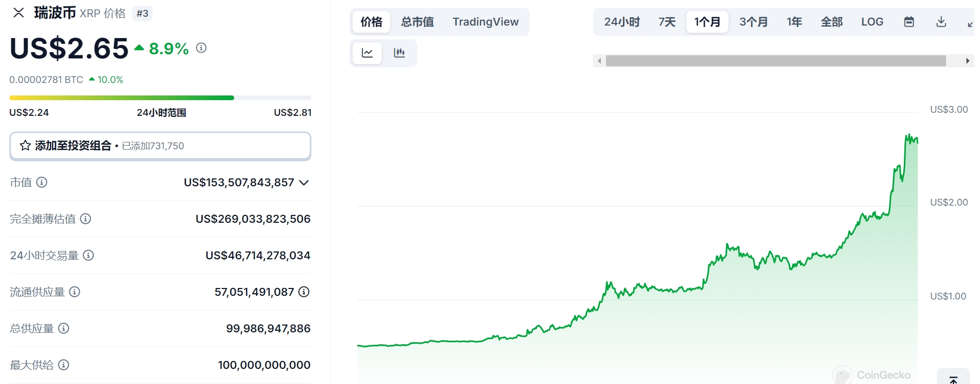980x384 pixels.
Task: Click the US$153,507,843,857 market cap value
Action: click(x=239, y=183)
